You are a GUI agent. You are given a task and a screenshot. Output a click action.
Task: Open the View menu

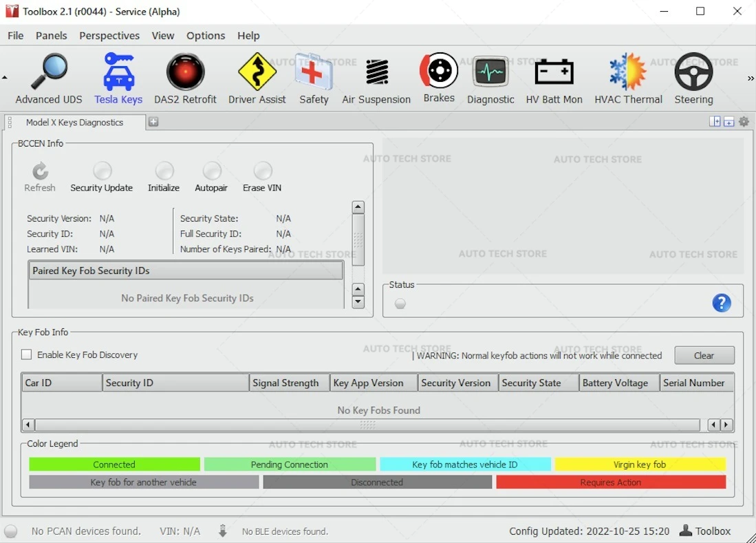pyautogui.click(x=163, y=36)
